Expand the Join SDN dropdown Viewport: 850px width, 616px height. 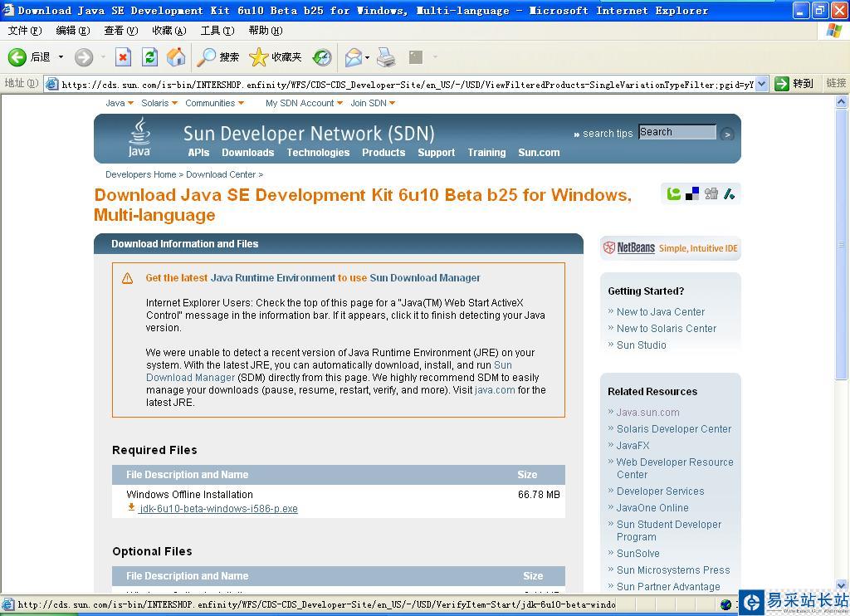click(392, 103)
